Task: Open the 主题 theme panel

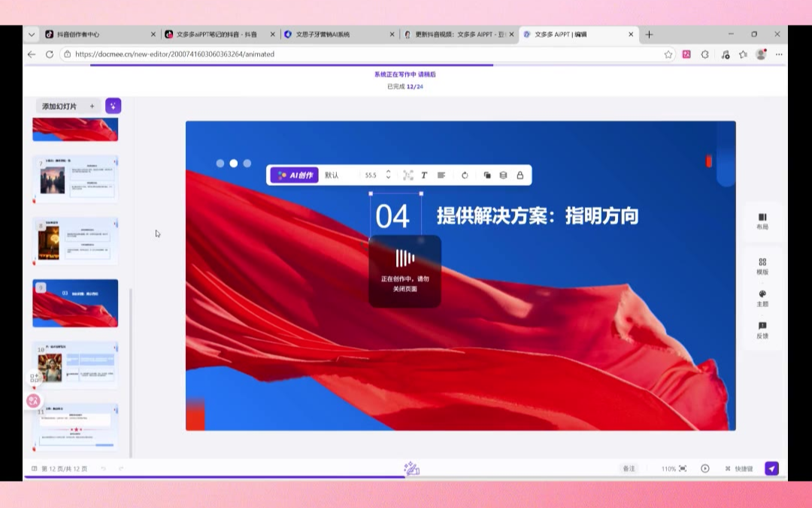Action: [x=762, y=299]
